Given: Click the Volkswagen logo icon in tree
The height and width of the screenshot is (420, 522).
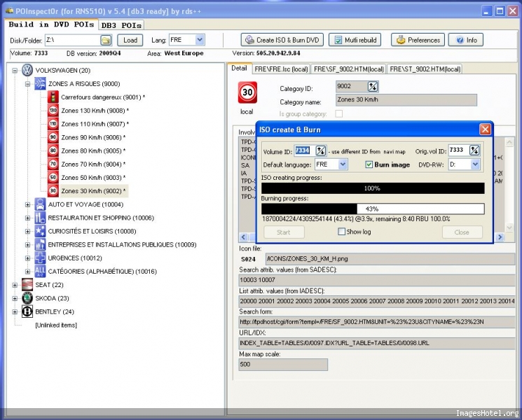Looking at the screenshot, I should [x=27, y=70].
